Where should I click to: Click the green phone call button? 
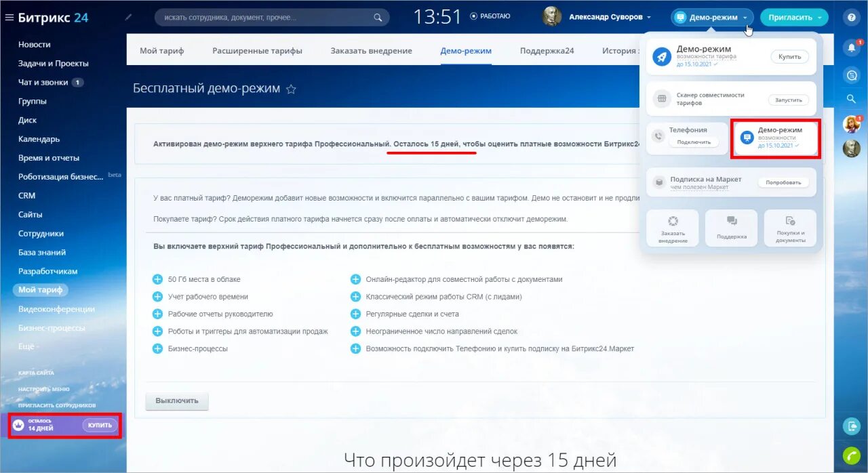852,455
